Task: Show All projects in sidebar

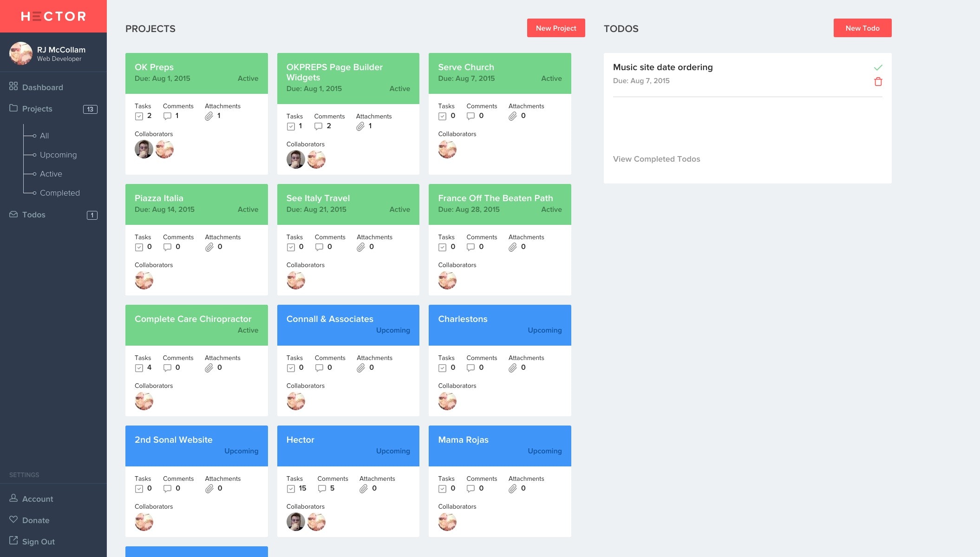Action: pos(44,136)
